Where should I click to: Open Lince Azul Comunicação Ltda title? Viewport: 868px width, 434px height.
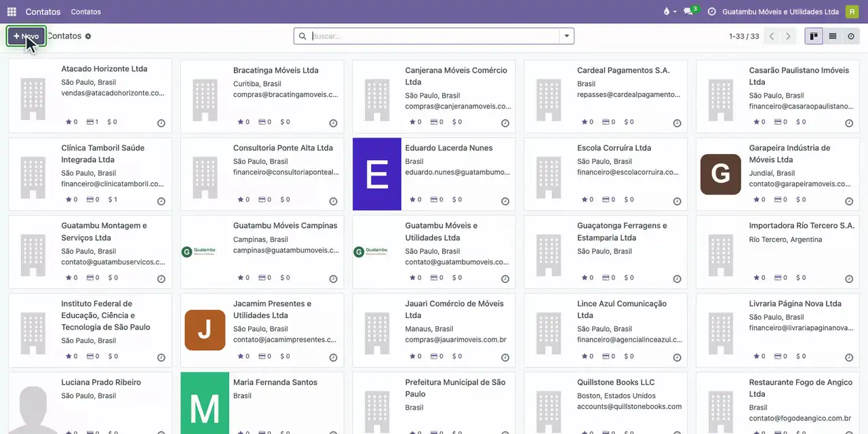click(x=622, y=309)
